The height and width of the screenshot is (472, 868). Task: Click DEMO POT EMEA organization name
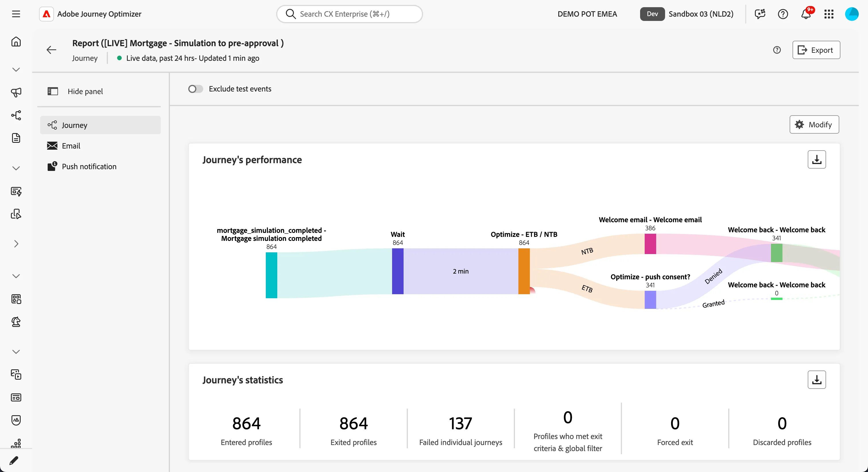coord(587,14)
